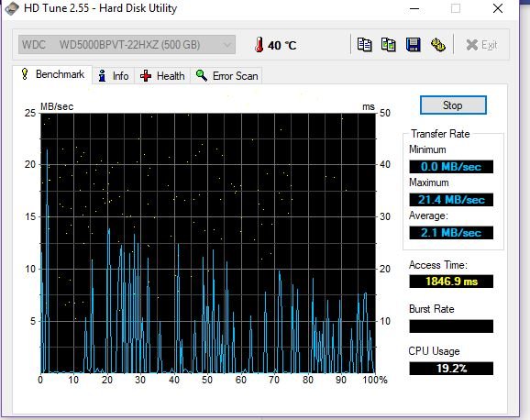
Task: Click the Access Time value display
Action: pyautogui.click(x=451, y=281)
